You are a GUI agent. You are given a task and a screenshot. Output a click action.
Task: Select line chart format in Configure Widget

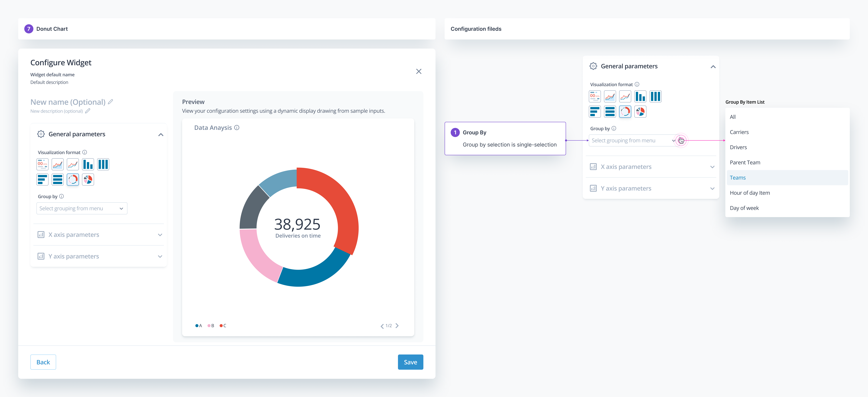(x=73, y=164)
